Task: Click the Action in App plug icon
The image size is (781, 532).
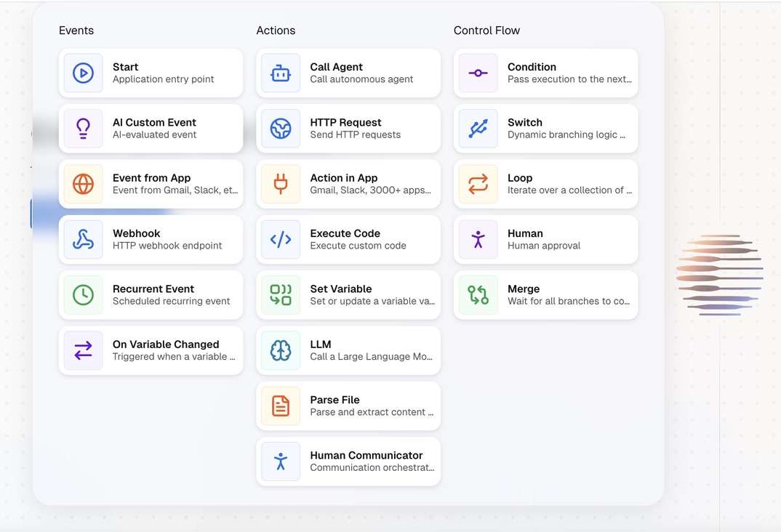Action: coord(281,184)
